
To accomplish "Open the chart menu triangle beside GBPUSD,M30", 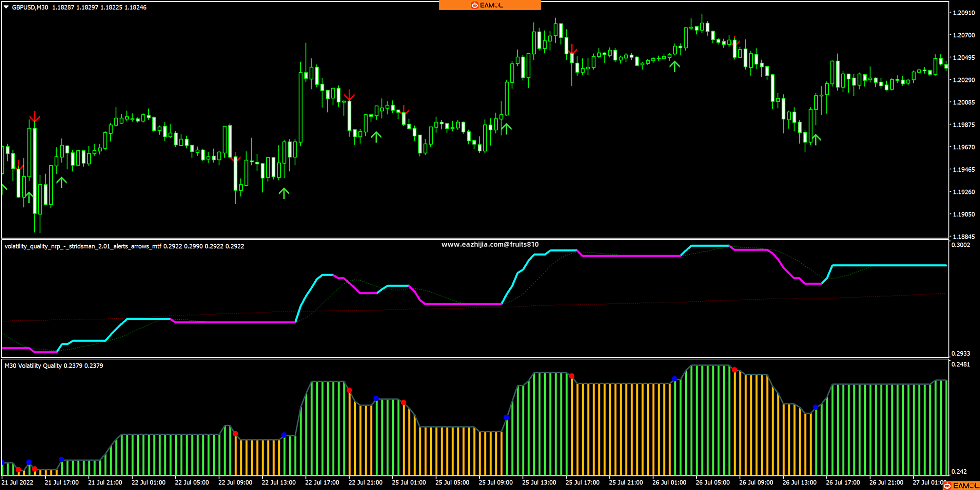I will click(x=6, y=7).
